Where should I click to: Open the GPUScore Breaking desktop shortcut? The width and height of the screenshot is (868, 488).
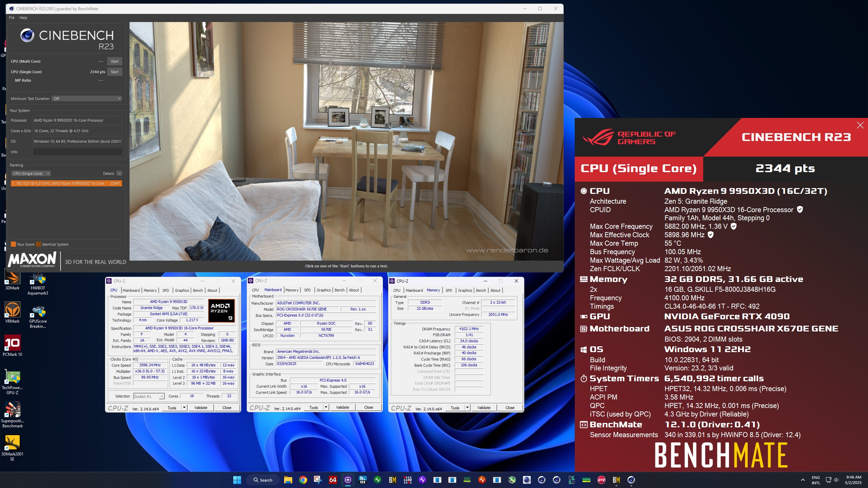(38, 317)
